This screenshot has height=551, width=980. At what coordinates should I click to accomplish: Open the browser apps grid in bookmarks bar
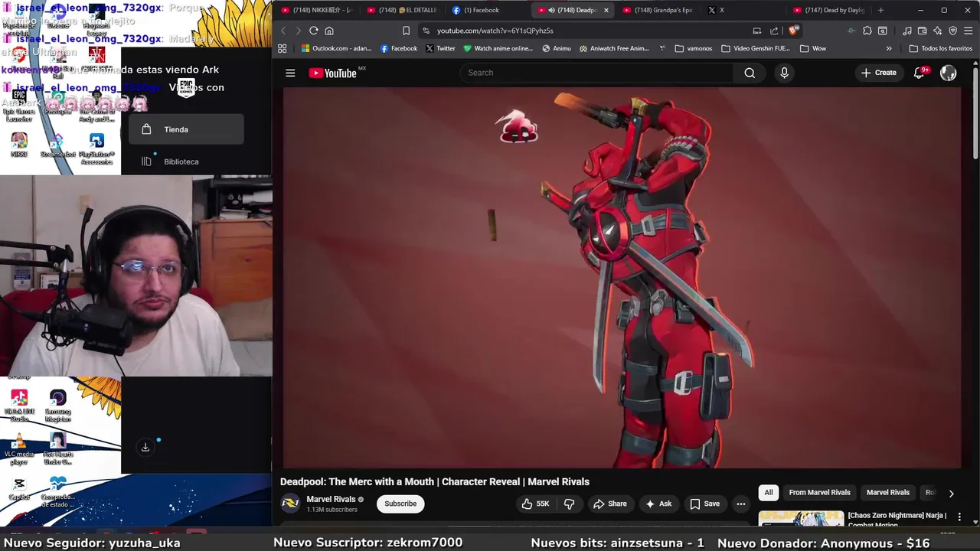click(282, 48)
